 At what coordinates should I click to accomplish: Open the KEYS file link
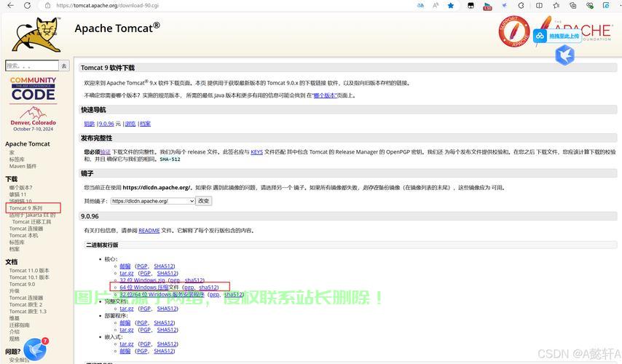pos(256,152)
